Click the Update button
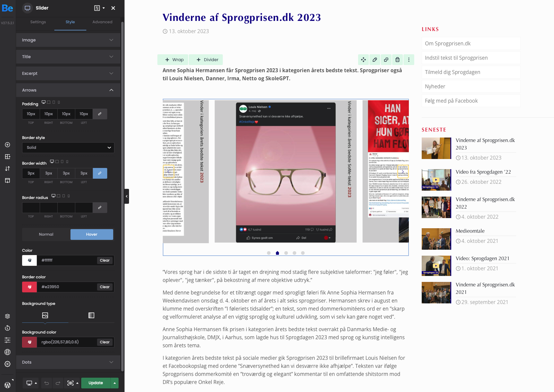The height and width of the screenshot is (392, 554). 96,383
